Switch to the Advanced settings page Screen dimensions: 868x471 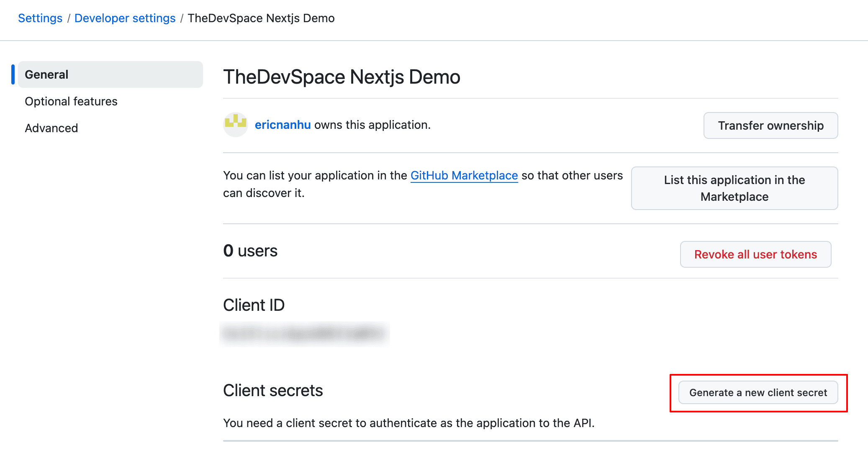(x=51, y=128)
